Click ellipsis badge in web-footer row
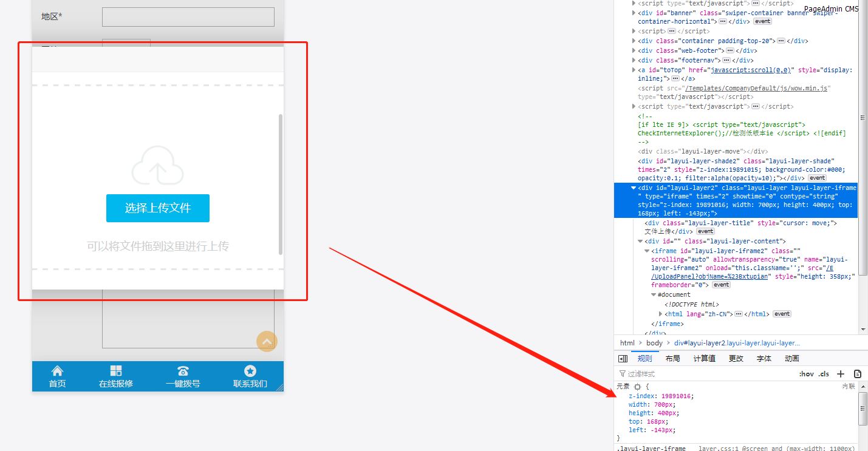Screen dimensions: 868x451 (730, 50)
